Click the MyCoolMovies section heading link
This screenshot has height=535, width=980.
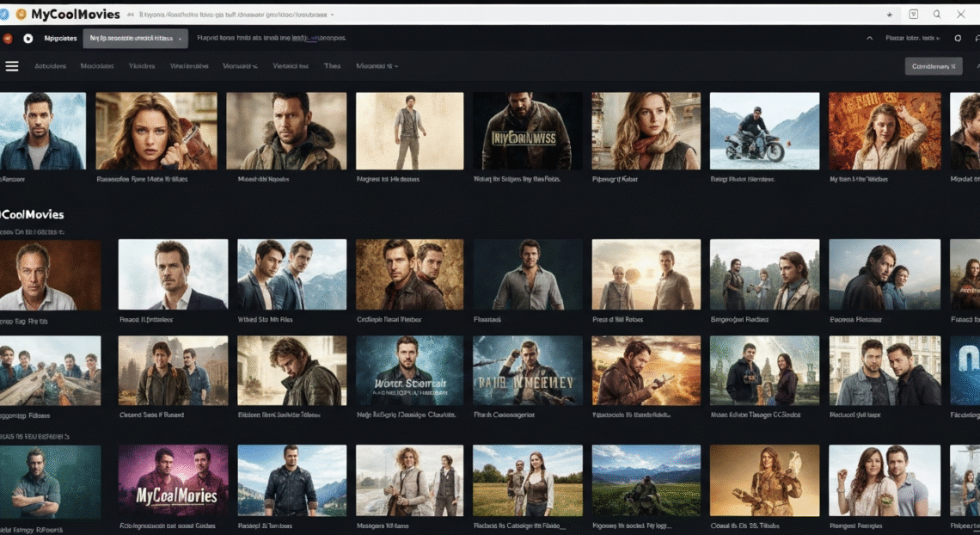pyautogui.click(x=33, y=214)
